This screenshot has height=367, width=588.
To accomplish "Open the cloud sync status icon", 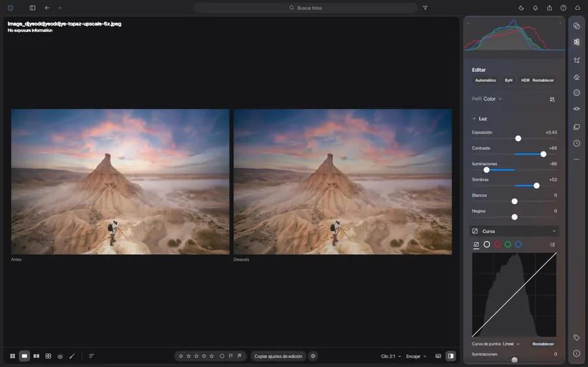I will 578,8.
